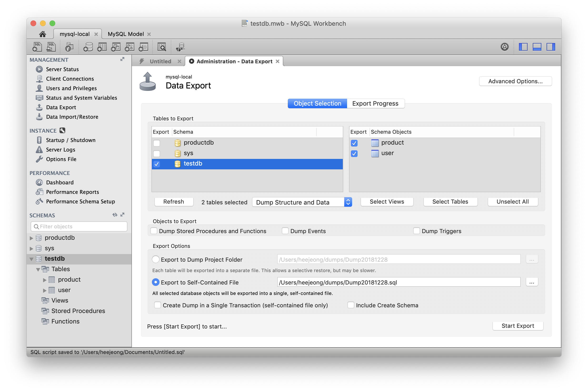This screenshot has height=392, width=588.
Task: Select Export to Dump Project Folder
Action: [156, 259]
